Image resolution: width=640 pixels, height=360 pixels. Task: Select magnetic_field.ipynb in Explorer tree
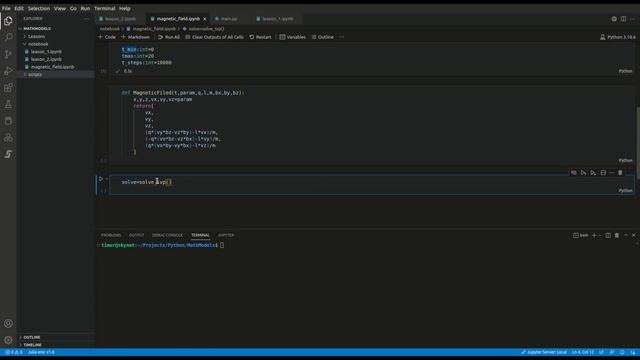(x=53, y=67)
